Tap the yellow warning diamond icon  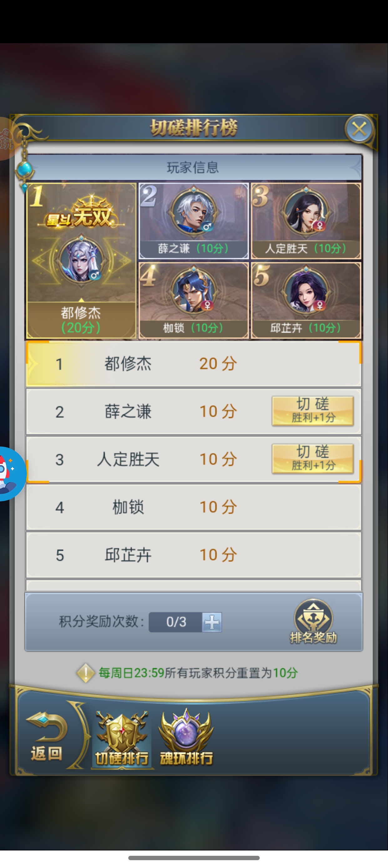tap(85, 673)
